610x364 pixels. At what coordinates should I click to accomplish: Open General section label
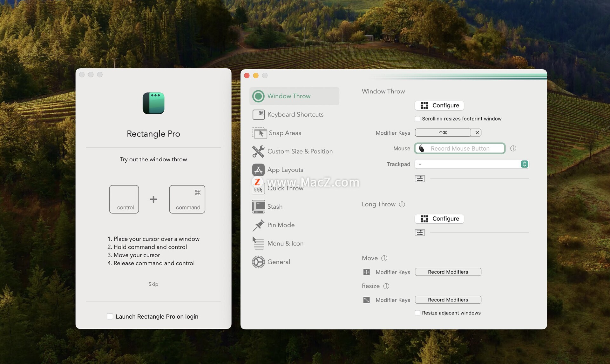(279, 262)
